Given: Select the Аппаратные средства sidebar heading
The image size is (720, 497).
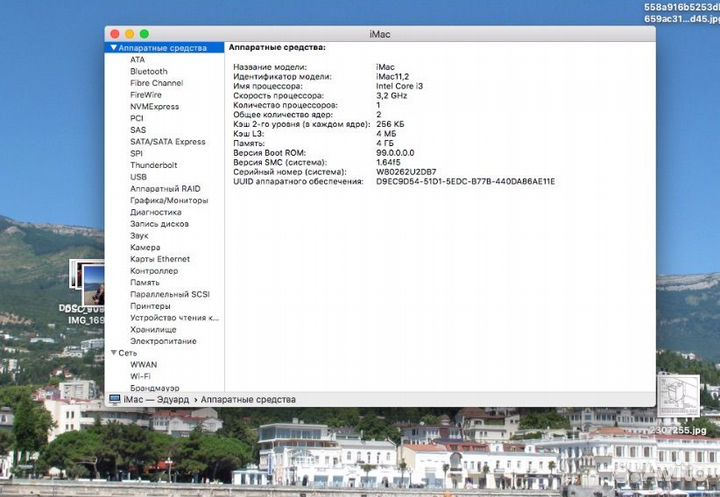Looking at the screenshot, I should tap(164, 48).
